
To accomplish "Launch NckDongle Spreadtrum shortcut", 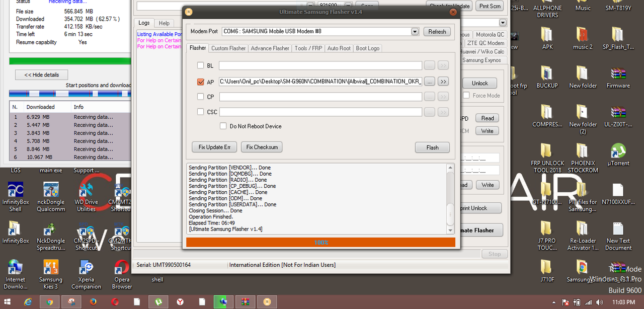I will coord(51,236).
